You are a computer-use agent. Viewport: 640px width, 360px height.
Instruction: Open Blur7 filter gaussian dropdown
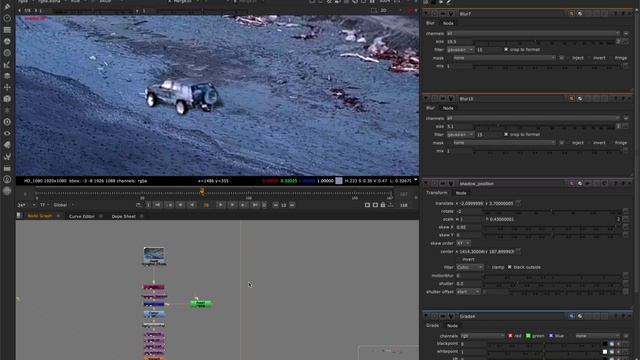(460, 50)
